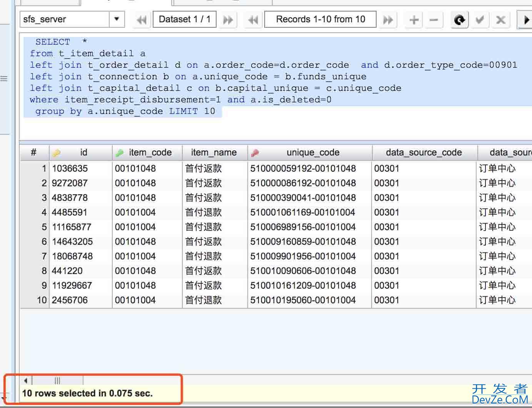This screenshot has width=532, height=408.
Task: Select id cell 4485591
Action: (x=81, y=212)
